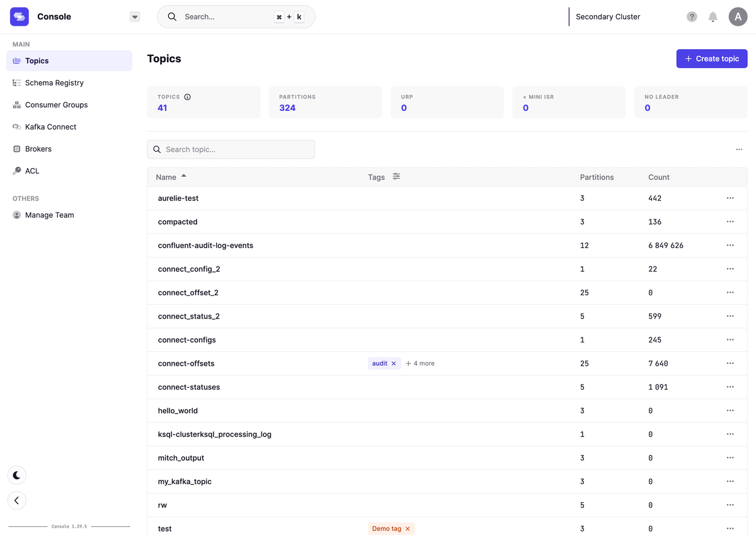756x537 pixels.
Task: Toggle dark mode with moon icon
Action: 17,475
